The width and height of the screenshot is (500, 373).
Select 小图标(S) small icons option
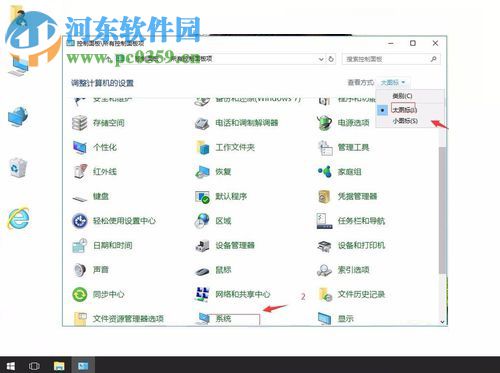pos(405,121)
